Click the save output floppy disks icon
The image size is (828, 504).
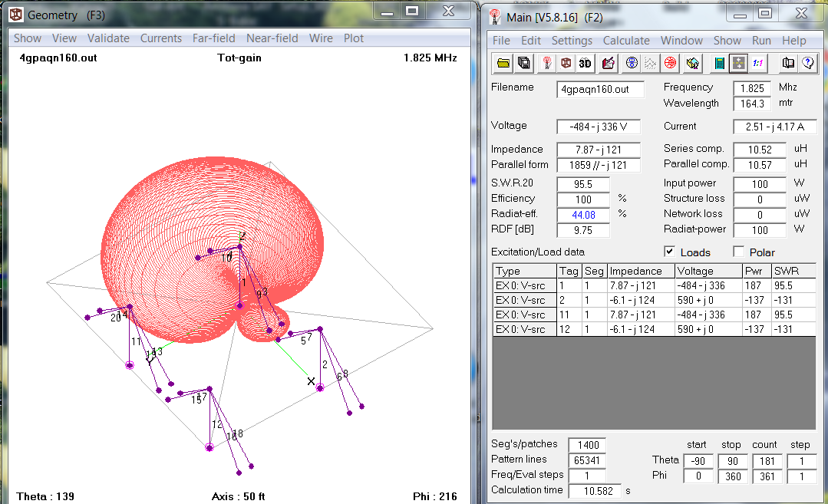point(524,64)
